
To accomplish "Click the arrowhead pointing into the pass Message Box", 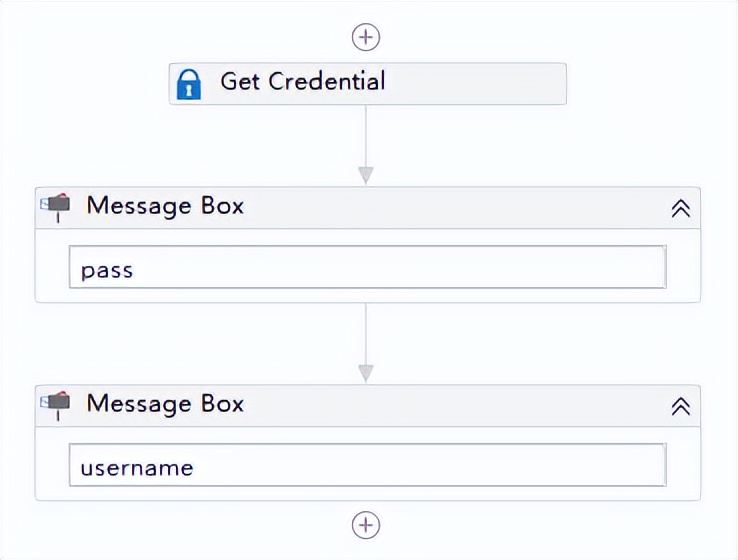I will (366, 175).
